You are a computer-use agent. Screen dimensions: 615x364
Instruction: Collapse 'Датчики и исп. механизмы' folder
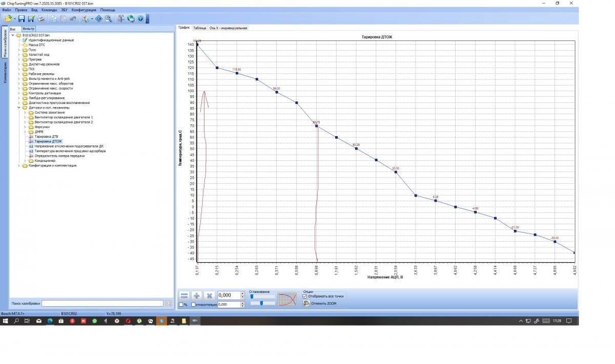click(x=19, y=108)
